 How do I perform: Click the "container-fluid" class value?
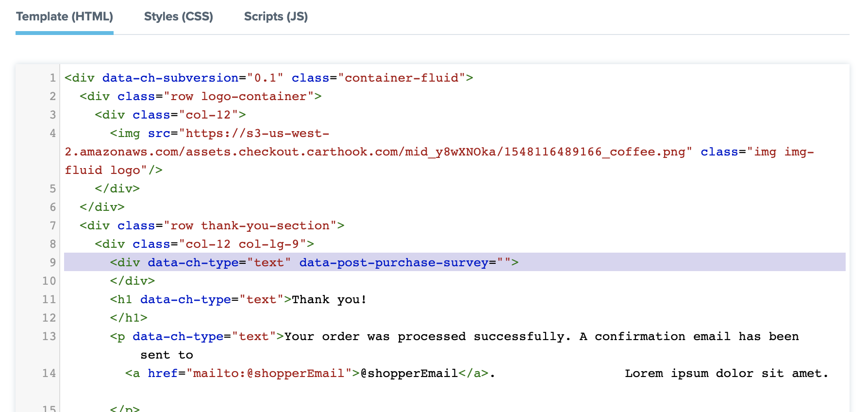pos(401,78)
